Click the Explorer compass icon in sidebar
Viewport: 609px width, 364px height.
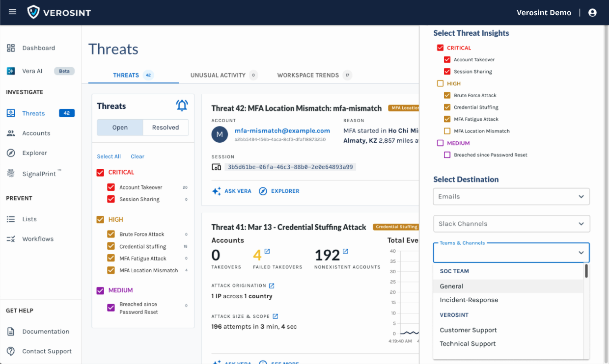click(x=11, y=153)
